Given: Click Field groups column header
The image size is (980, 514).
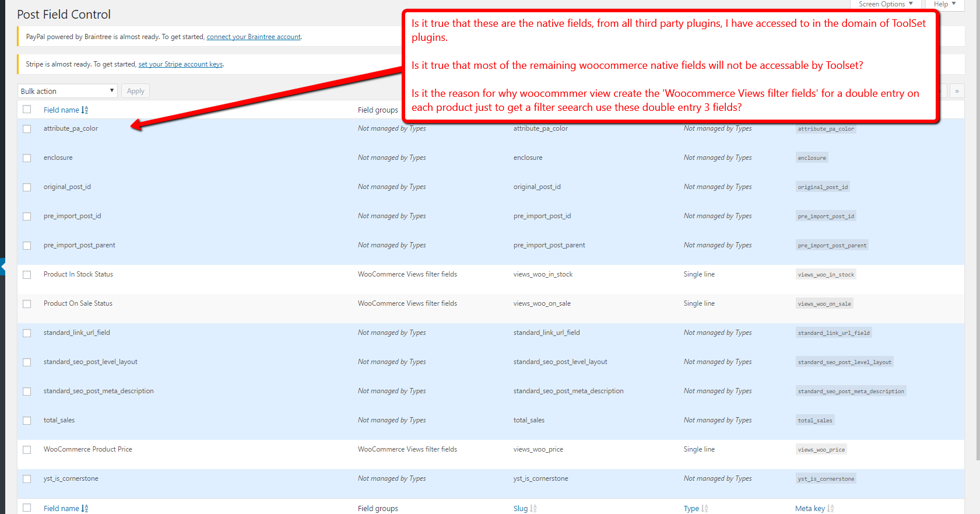Looking at the screenshot, I should tap(378, 110).
